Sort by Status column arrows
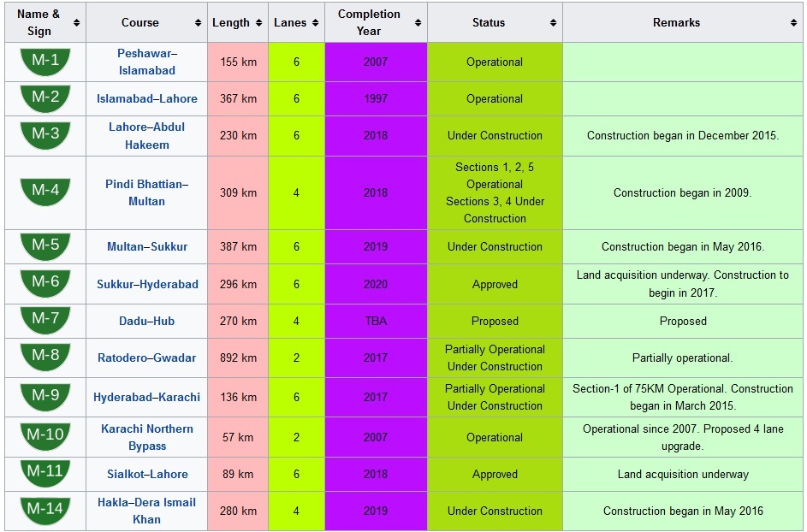The height and width of the screenshot is (532, 807). click(554, 22)
